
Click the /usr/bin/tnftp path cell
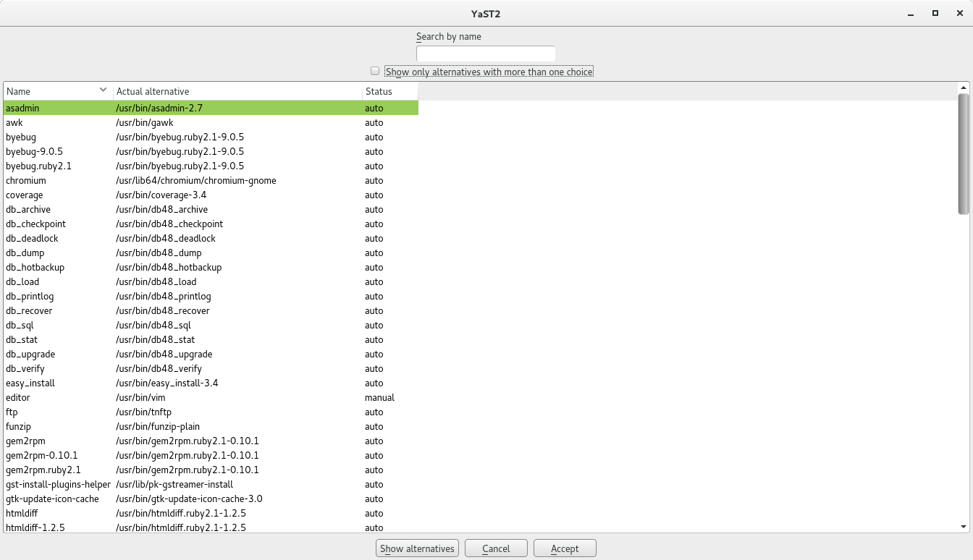pos(143,412)
